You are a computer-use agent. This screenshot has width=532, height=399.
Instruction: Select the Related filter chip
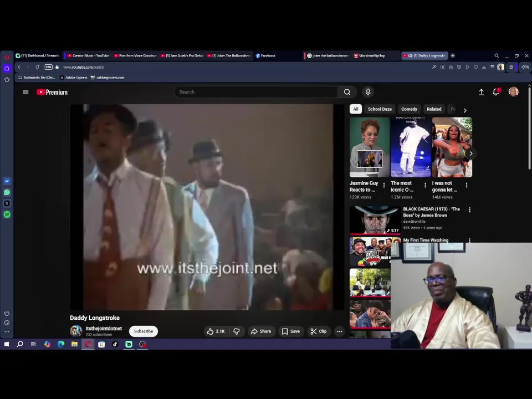click(434, 109)
